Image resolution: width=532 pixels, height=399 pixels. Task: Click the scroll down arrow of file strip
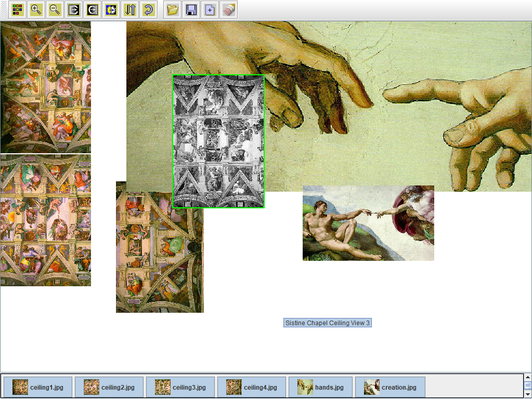[528, 394]
